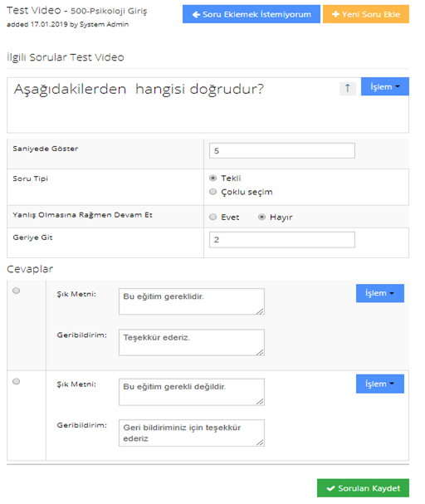Mark first answer 'Bu eğitim gereklidir' as correct
Image resolution: width=425 pixels, height=504 pixels.
[16, 291]
